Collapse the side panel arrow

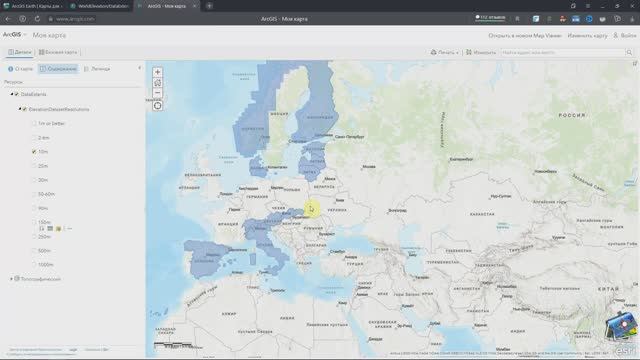tap(140, 68)
